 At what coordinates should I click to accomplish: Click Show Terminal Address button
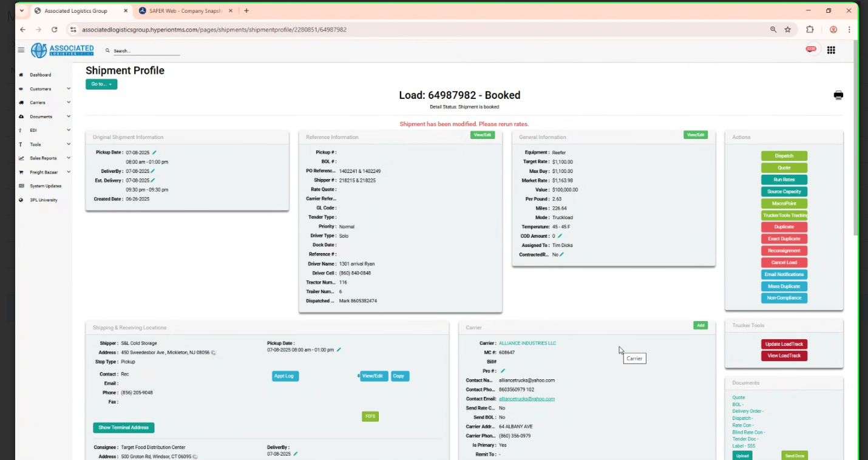pyautogui.click(x=124, y=428)
